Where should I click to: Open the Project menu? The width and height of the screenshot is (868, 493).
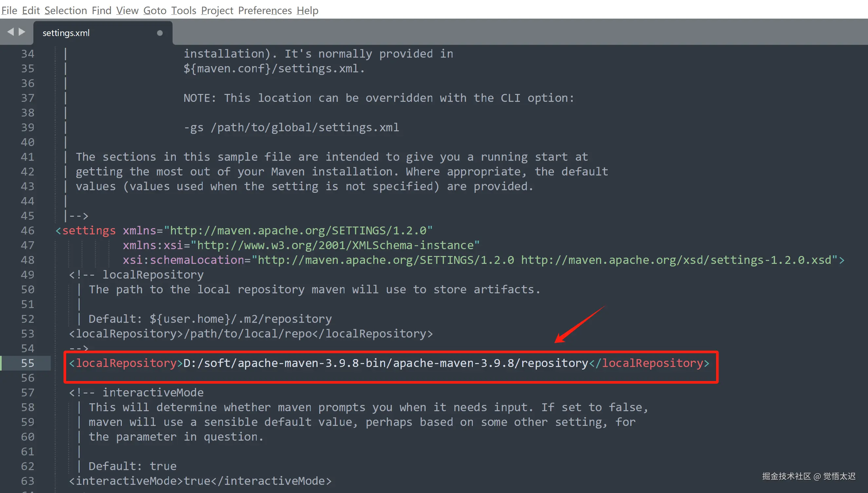pyautogui.click(x=217, y=10)
